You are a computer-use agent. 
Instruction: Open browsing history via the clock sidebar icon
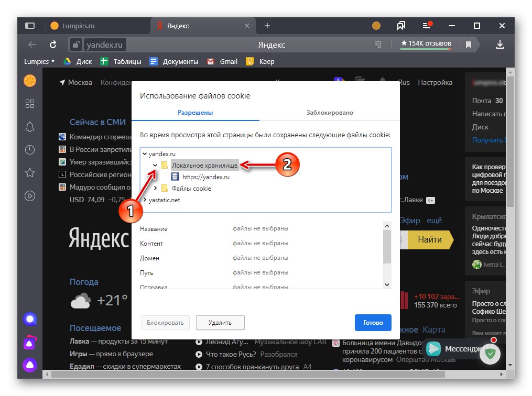coord(30,150)
